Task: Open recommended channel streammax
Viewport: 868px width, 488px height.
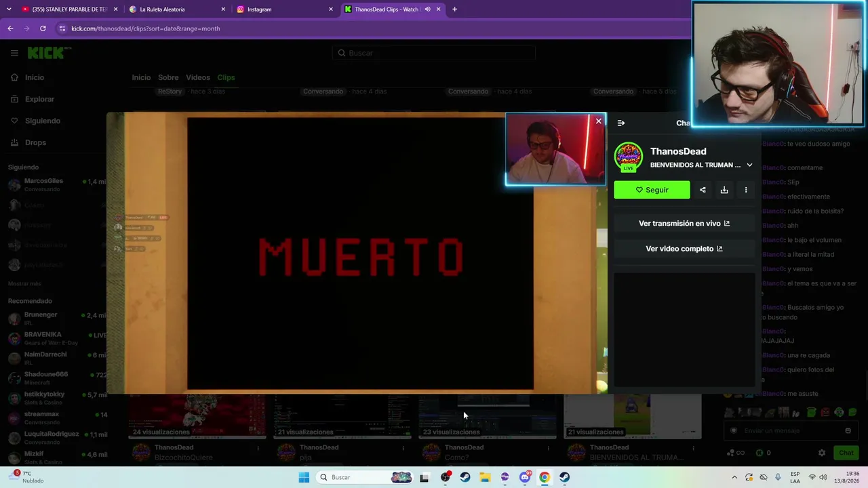Action: tap(57, 418)
